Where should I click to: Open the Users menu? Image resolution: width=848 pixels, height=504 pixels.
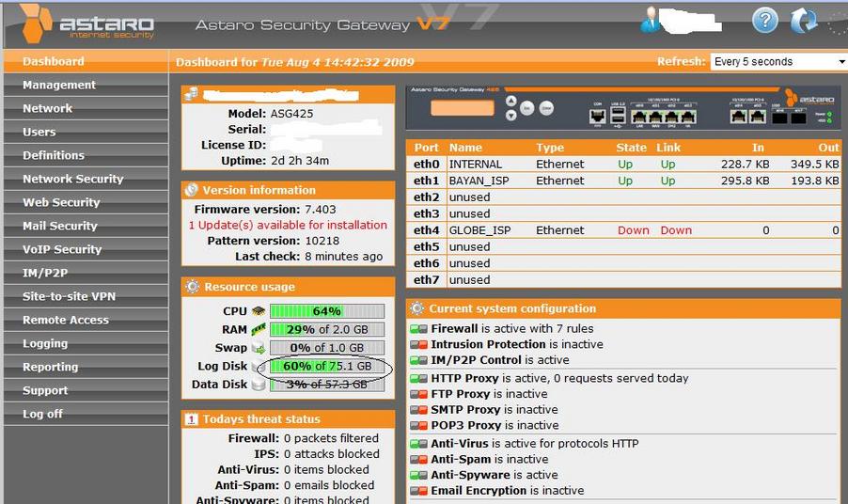click(x=86, y=132)
